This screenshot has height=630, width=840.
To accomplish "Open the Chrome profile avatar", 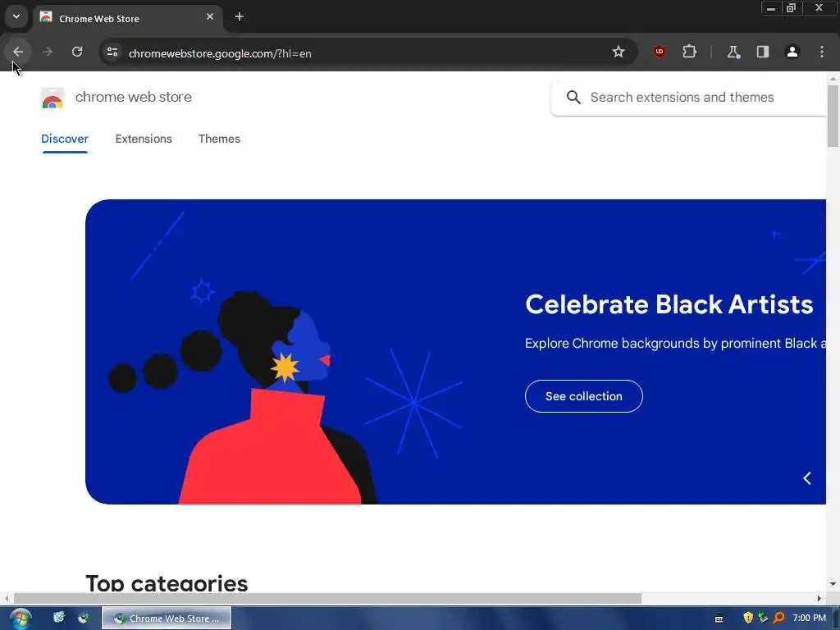I will [792, 52].
